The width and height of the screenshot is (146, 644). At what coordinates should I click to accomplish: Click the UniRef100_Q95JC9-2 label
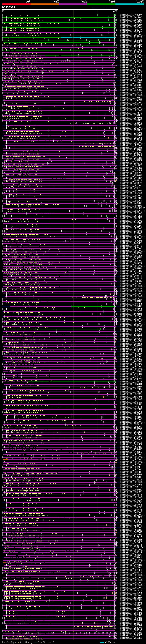[x=132, y=208]
